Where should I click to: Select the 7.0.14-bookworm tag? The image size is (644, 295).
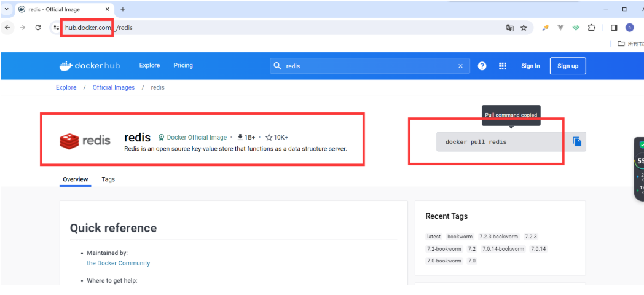503,249
